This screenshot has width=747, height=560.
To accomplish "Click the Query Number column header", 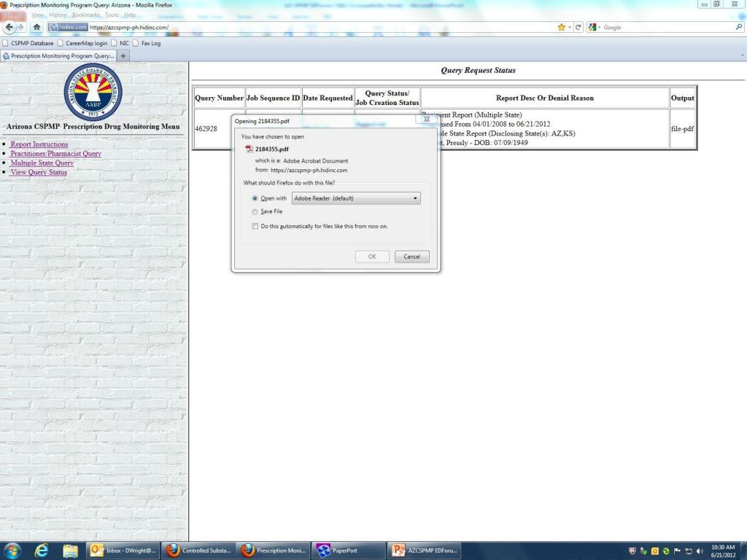I will pyautogui.click(x=219, y=98).
